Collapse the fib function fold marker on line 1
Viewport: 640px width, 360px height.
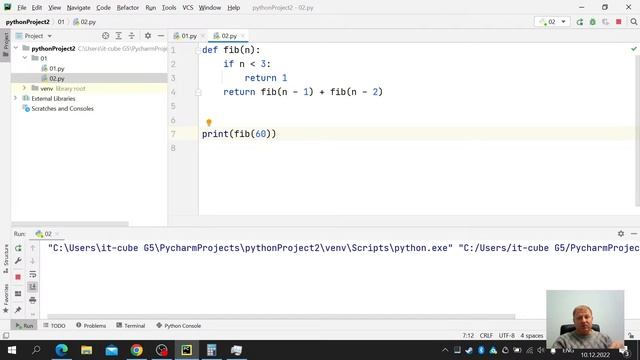coord(198,50)
